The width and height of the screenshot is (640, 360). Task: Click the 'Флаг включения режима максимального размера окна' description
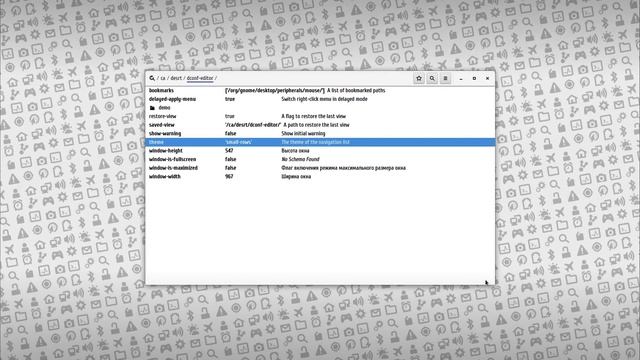coord(344,168)
